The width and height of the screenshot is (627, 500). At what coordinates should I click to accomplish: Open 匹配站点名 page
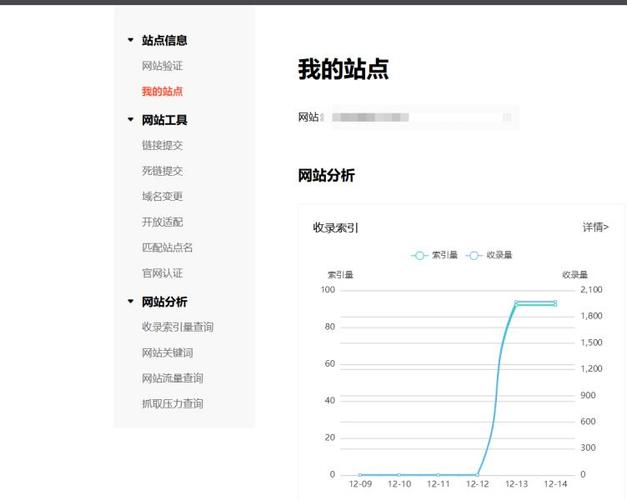click(x=167, y=248)
